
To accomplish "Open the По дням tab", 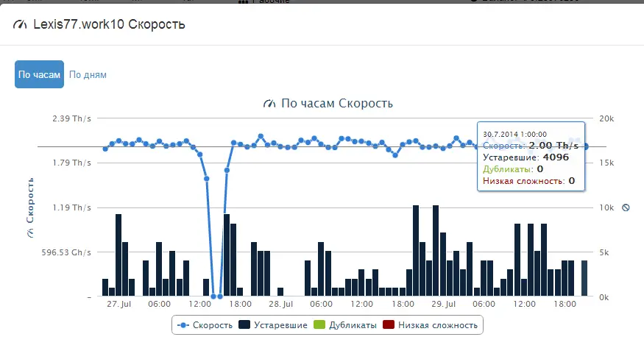I will click(88, 75).
